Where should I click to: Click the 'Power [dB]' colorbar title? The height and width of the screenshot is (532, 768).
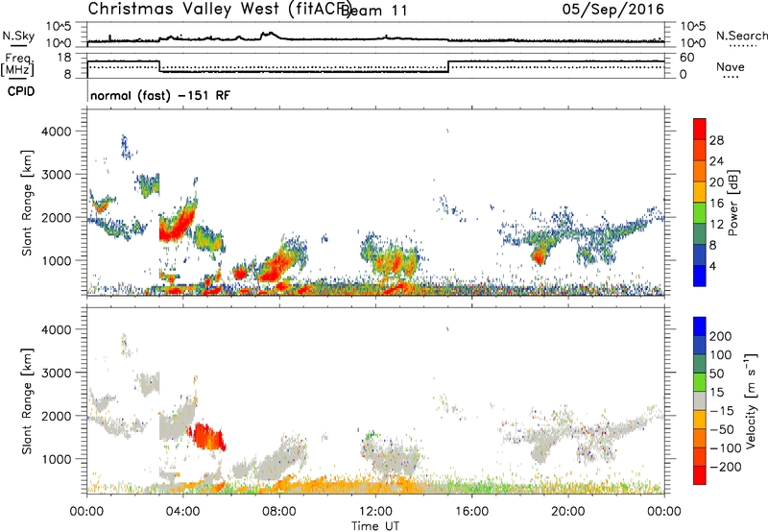pos(732,203)
